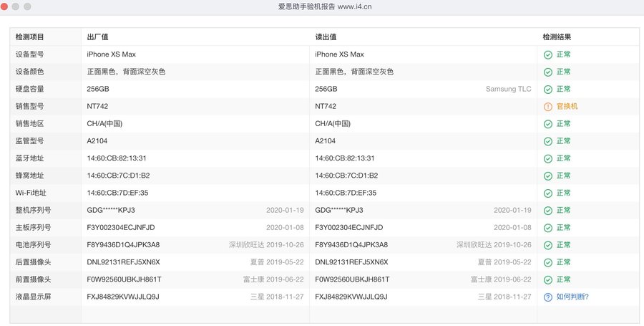Click read LCD serial FXJ84829KVWJJLQ9J
This screenshot has height=326, width=644.
tap(351, 297)
